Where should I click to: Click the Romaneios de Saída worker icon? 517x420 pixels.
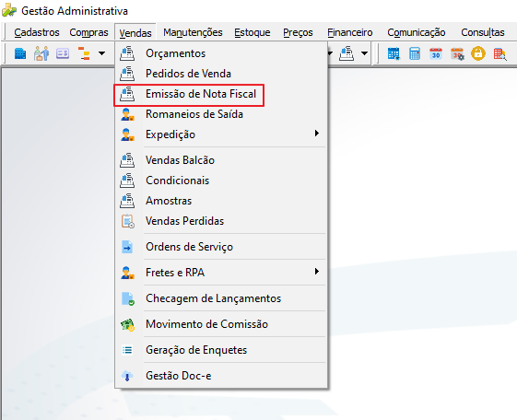tap(127, 114)
